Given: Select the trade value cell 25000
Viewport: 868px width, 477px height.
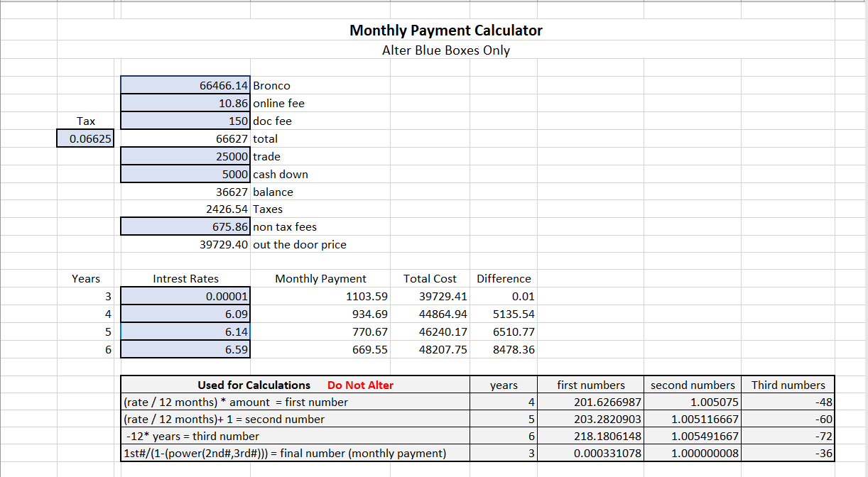Looking at the screenshot, I should click(185, 156).
